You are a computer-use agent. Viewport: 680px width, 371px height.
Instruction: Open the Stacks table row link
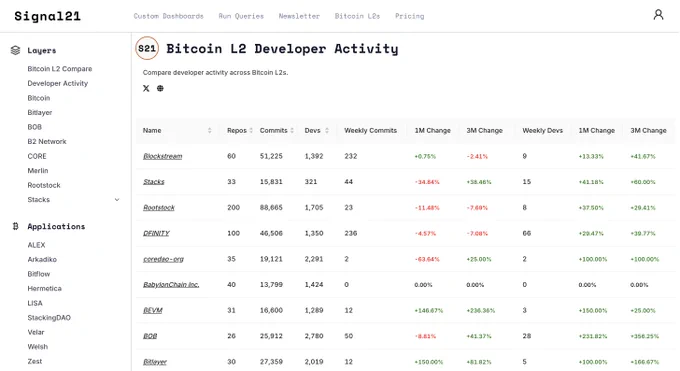154,182
